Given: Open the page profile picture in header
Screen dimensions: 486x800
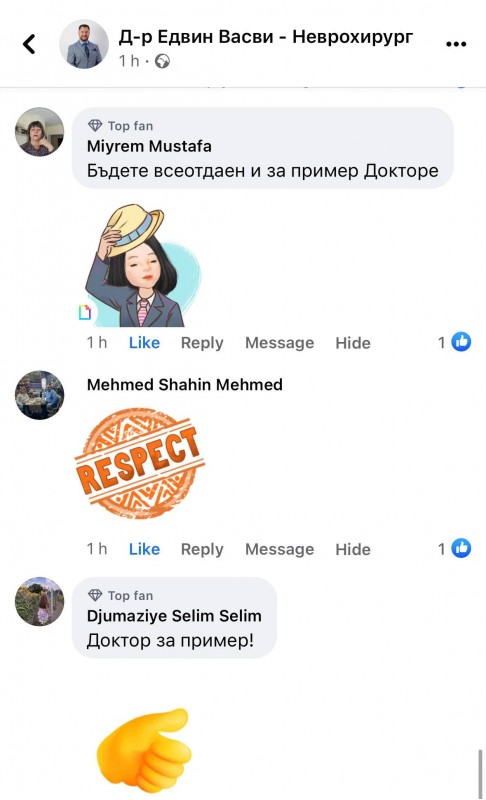Looking at the screenshot, I should pos(84,44).
